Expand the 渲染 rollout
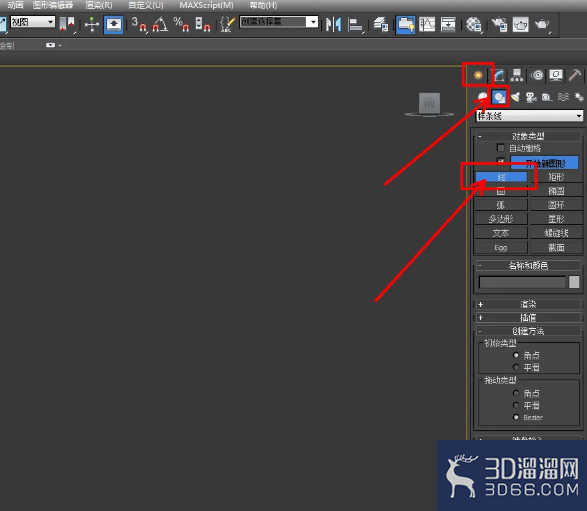 point(528,304)
